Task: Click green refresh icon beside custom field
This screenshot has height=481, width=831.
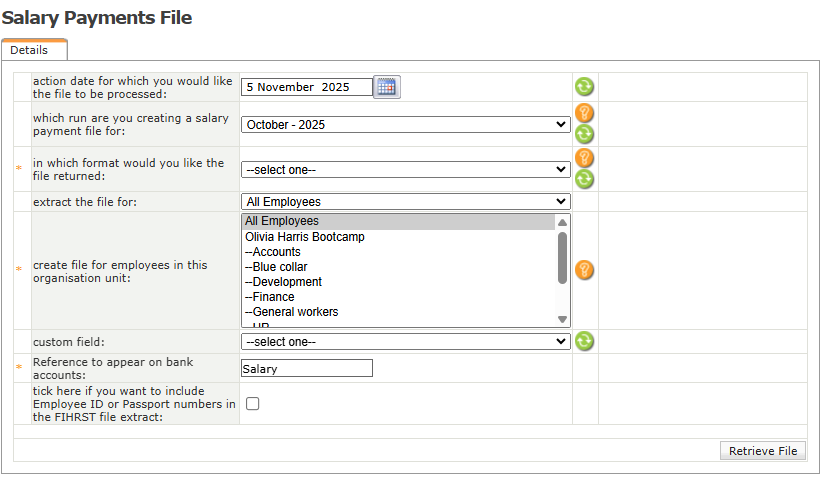Action: [584, 341]
